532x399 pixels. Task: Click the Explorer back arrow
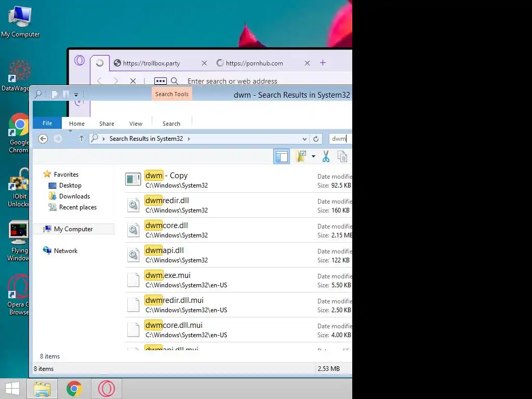tap(43, 139)
